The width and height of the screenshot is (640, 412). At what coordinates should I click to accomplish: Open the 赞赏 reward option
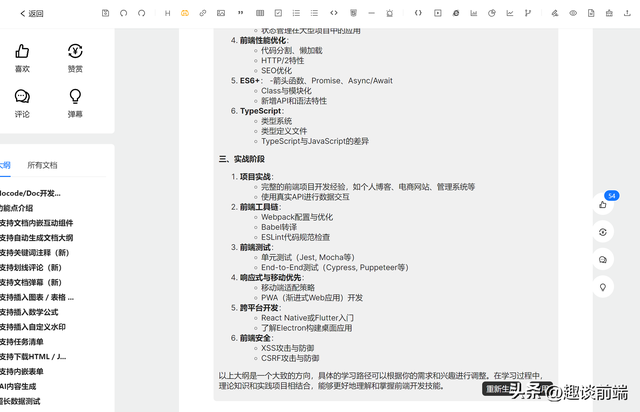75,58
